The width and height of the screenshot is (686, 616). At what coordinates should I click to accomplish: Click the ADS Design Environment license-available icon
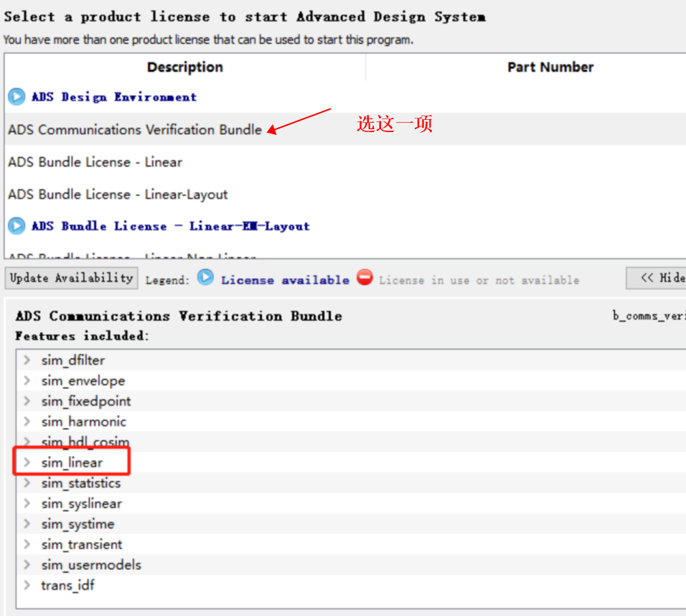pos(17,97)
